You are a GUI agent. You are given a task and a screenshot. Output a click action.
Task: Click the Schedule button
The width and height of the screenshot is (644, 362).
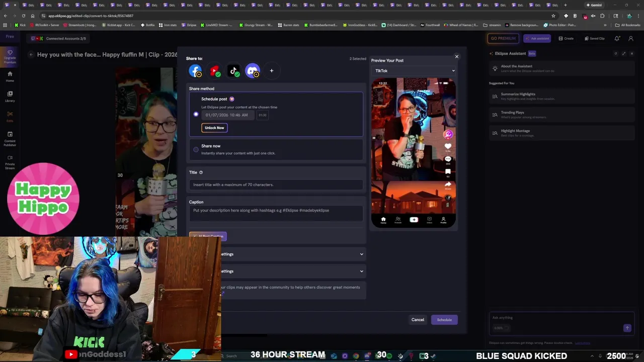(444, 320)
